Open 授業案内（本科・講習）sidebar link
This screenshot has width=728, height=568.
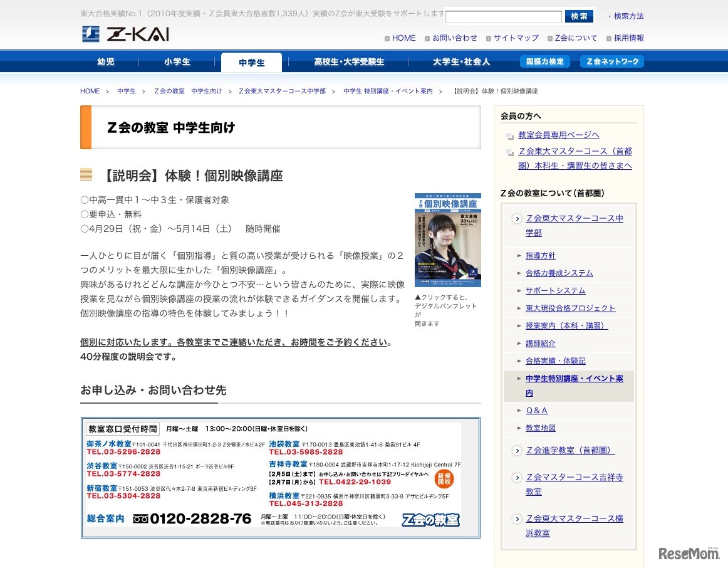pos(567,326)
